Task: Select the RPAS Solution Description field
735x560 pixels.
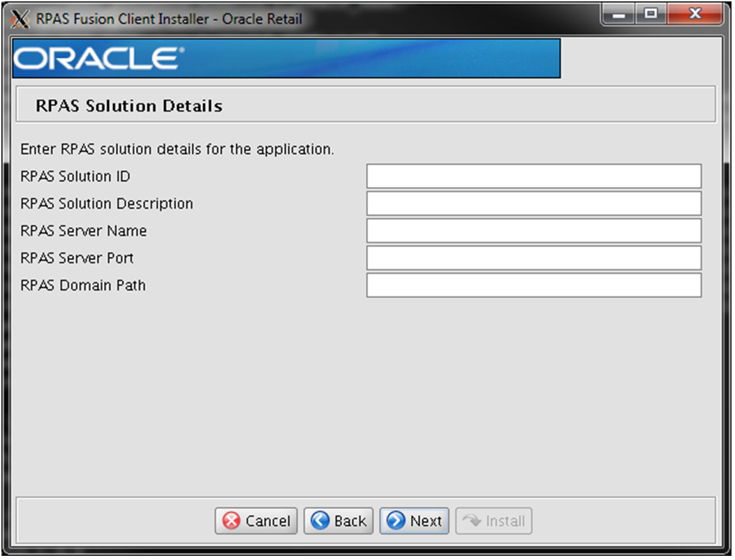Action: pyautogui.click(x=534, y=203)
